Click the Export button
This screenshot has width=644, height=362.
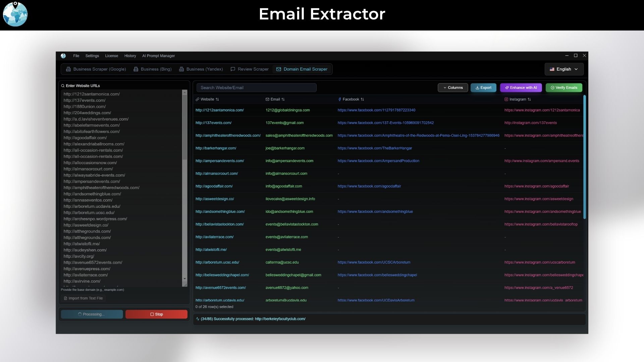click(483, 87)
